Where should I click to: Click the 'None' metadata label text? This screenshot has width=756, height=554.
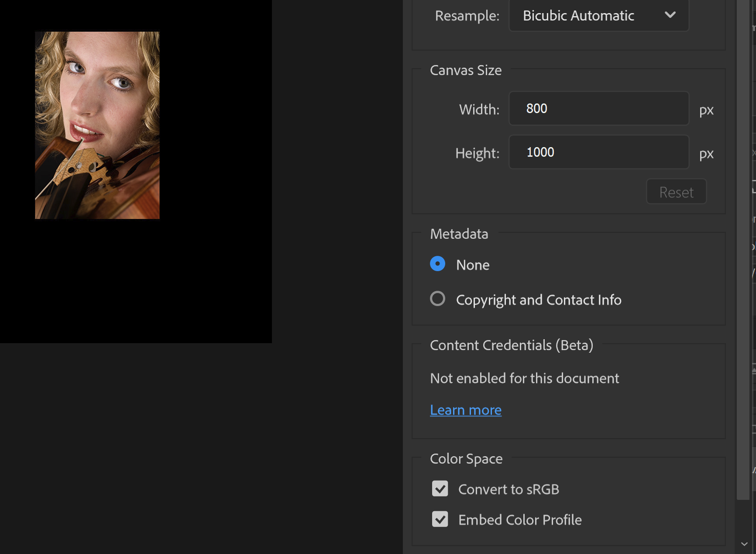[473, 265]
